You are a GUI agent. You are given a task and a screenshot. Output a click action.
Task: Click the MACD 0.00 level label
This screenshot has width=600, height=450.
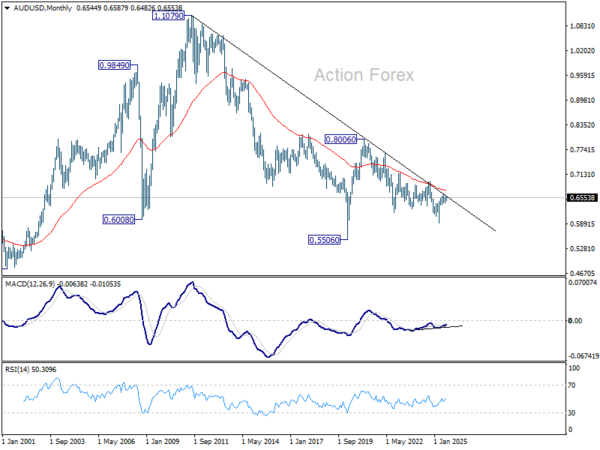tap(575, 321)
